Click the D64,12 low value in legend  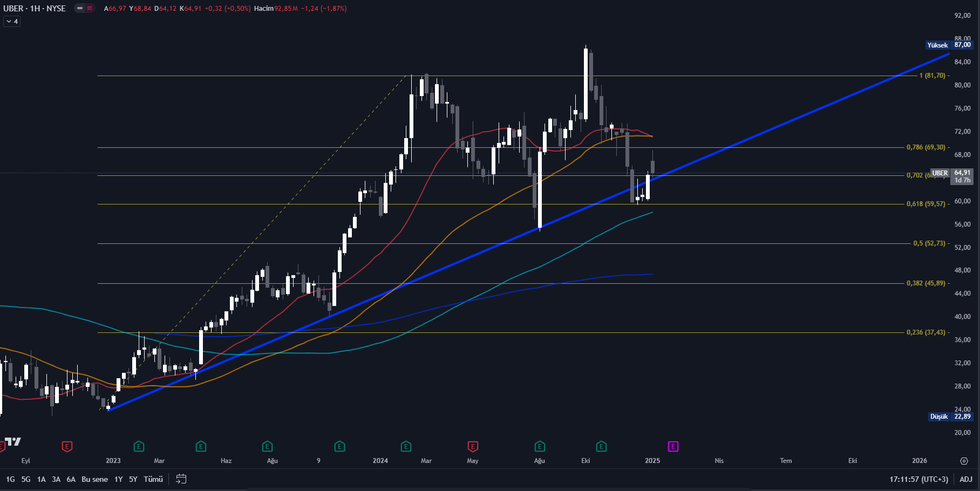coord(165,9)
